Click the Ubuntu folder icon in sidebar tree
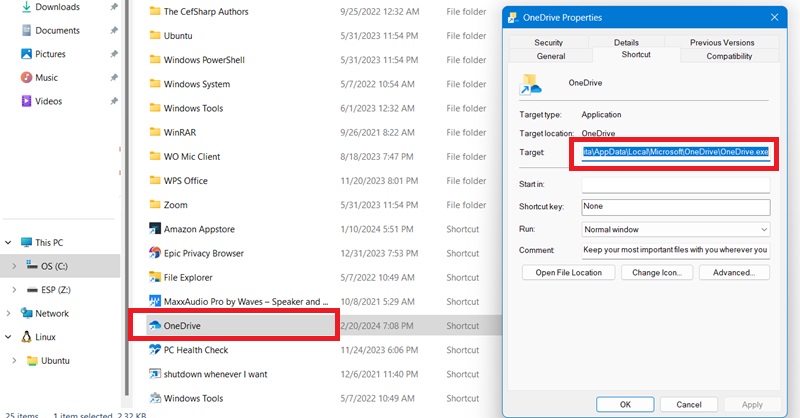 [32, 360]
